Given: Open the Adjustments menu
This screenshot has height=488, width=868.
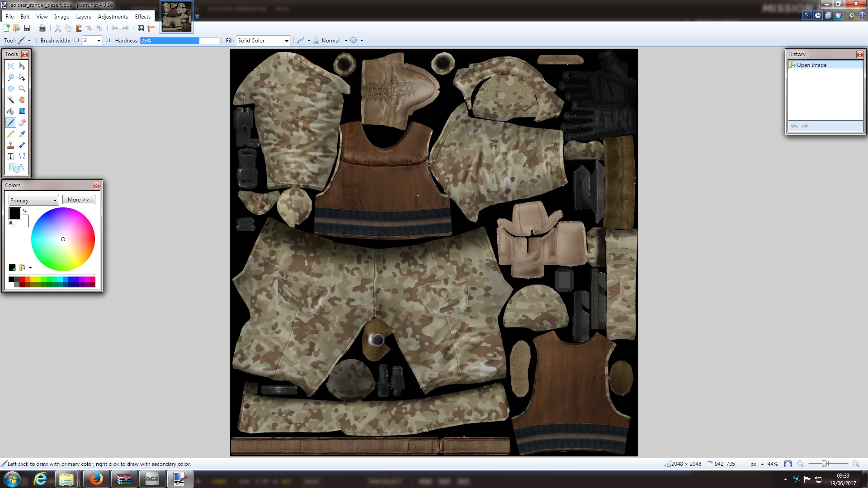Looking at the screenshot, I should pos(113,16).
